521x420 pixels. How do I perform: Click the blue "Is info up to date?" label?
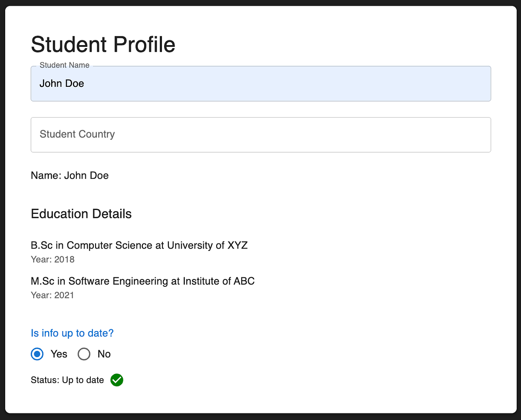pyautogui.click(x=72, y=333)
